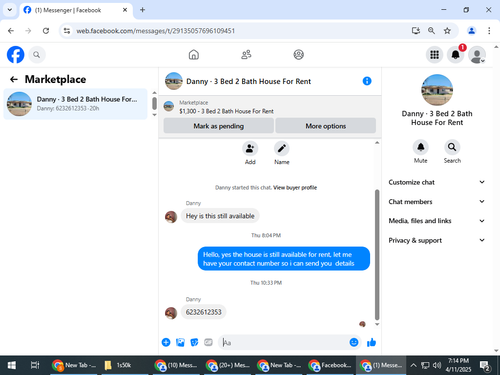Go to the Home feed icon
The width and height of the screenshot is (500, 375).
194,55
